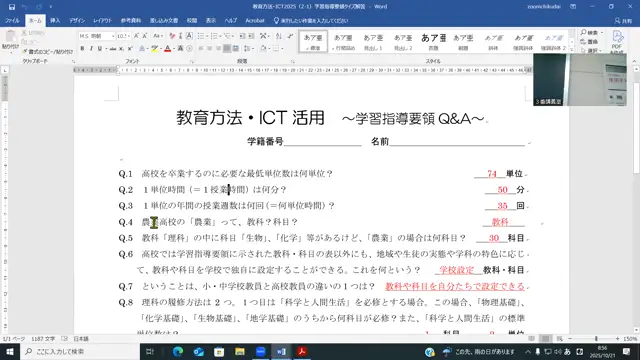Click the Decrease Indent icon
This screenshot has height=360, width=640.
242,36
